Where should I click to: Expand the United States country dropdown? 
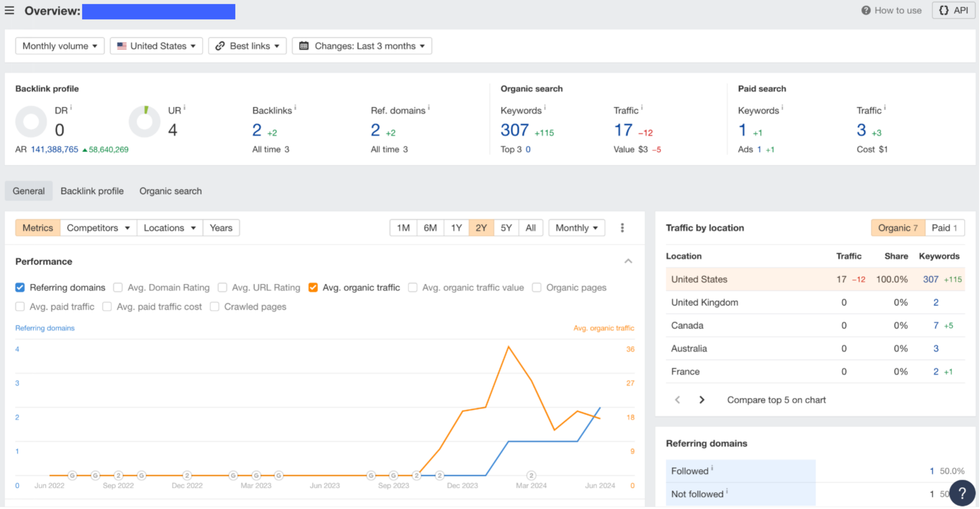pos(156,46)
